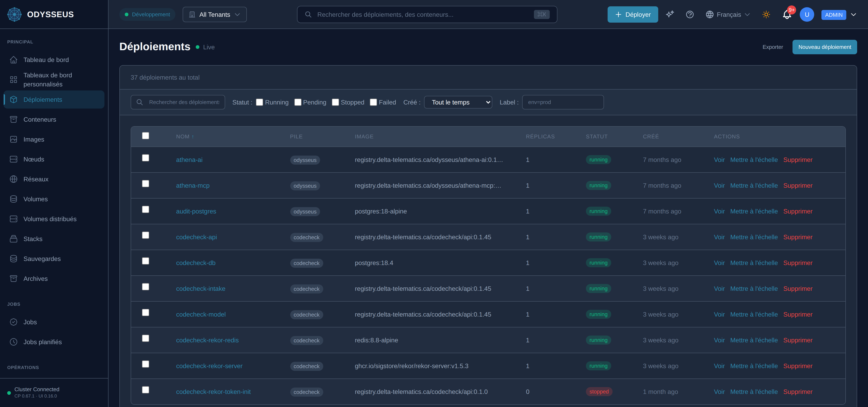
Task: Focus the env=prod label input field
Action: click(563, 102)
